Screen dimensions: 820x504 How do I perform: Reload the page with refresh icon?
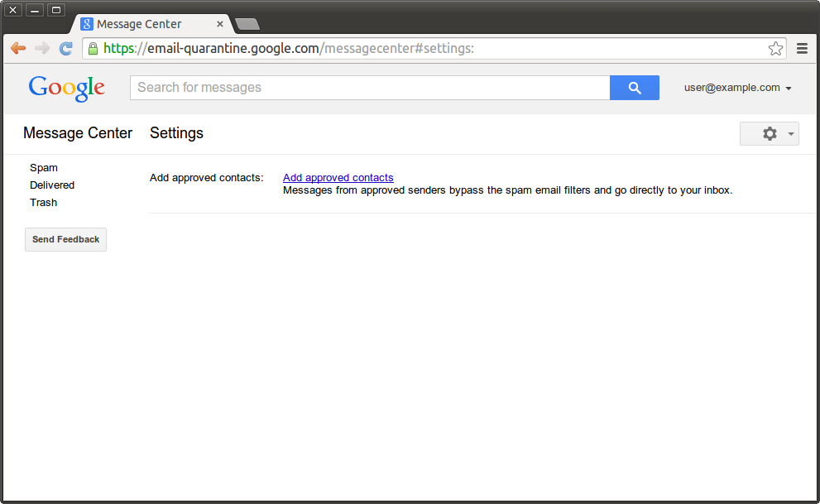click(66, 49)
